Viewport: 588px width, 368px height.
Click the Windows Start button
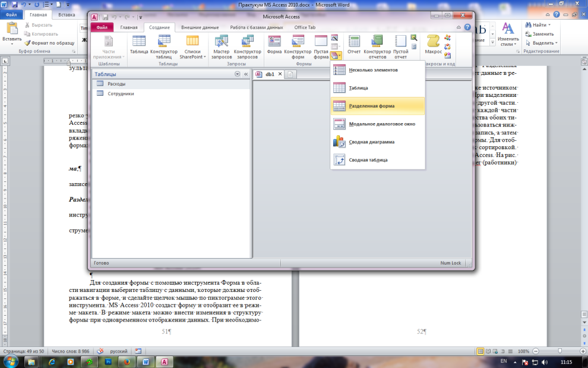[x=10, y=362]
